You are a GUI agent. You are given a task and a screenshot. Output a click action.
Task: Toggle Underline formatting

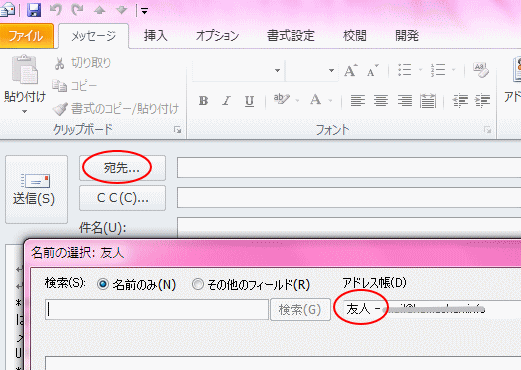coord(249,100)
